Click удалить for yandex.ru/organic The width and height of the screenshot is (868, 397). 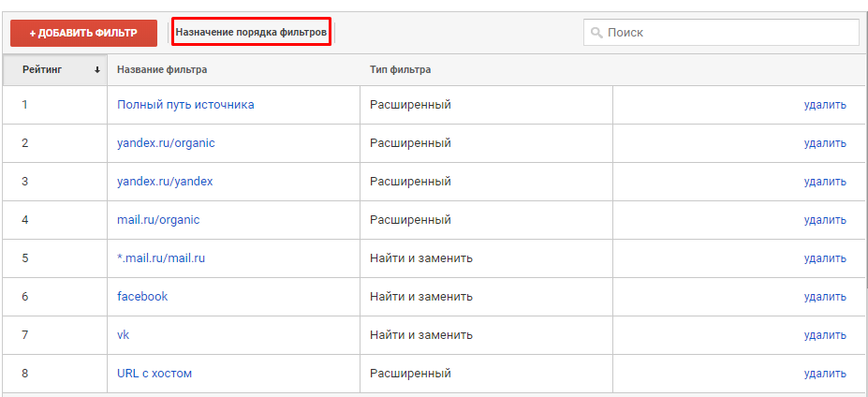tap(825, 143)
